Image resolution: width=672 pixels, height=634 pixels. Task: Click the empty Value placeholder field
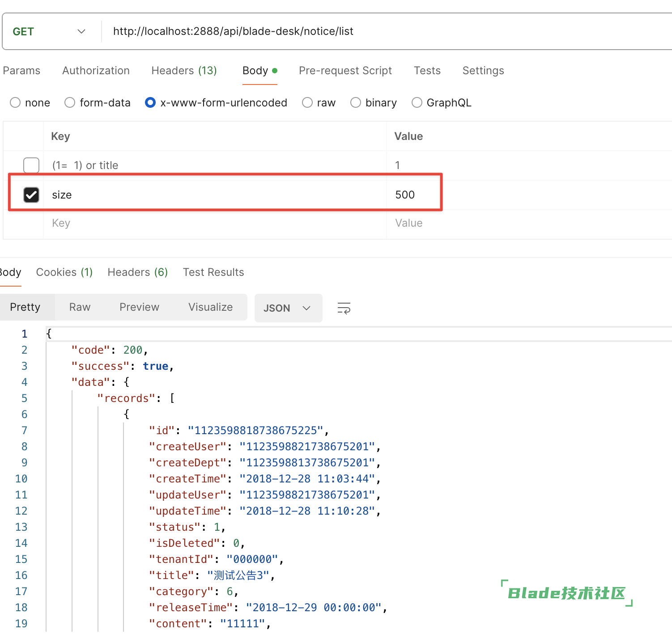pyautogui.click(x=529, y=223)
